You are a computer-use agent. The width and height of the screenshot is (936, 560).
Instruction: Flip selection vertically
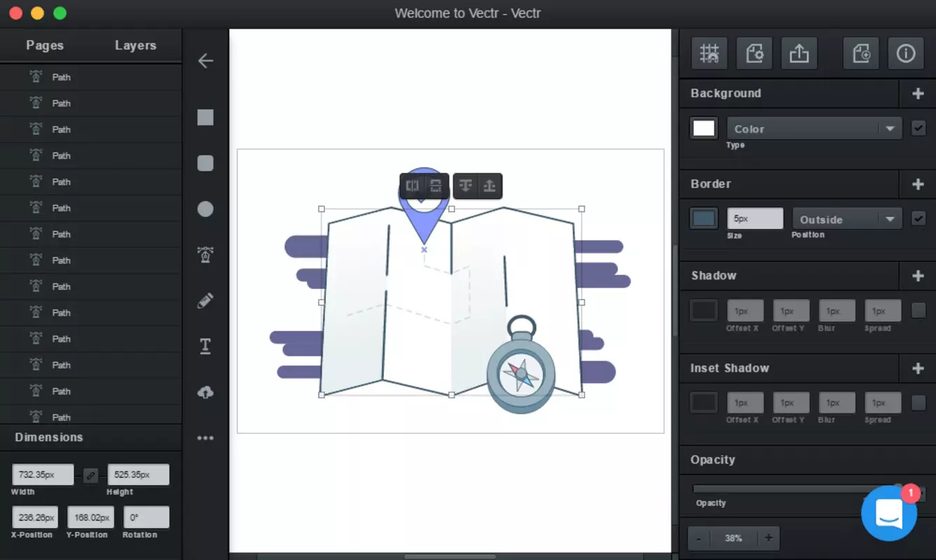point(436,186)
